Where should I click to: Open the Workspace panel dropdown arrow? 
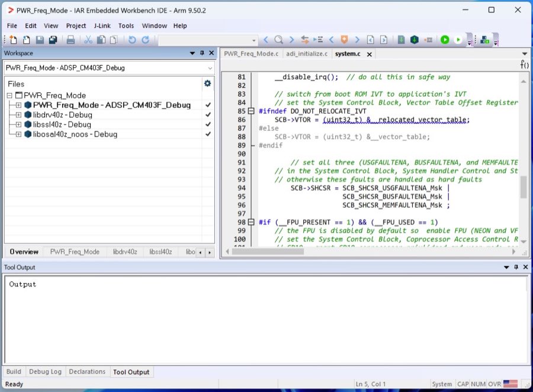click(x=192, y=53)
